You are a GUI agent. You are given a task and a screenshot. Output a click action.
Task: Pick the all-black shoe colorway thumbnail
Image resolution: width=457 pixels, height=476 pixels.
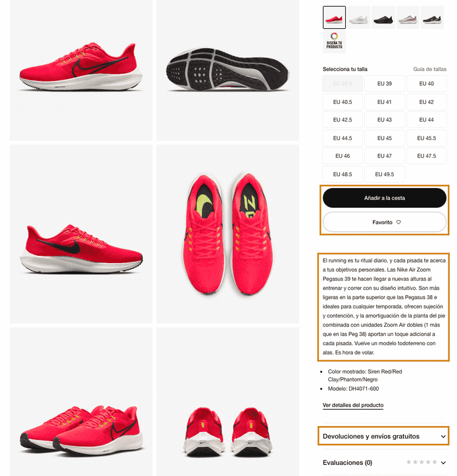point(383,17)
